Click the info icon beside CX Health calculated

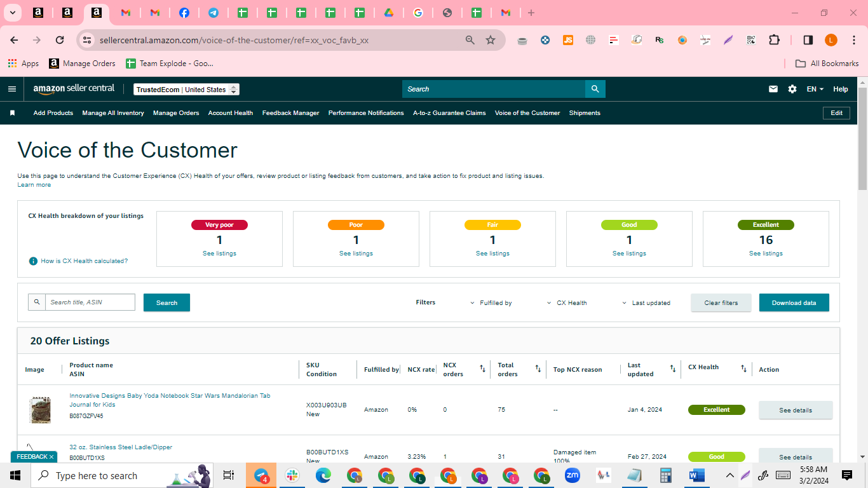pos(33,261)
